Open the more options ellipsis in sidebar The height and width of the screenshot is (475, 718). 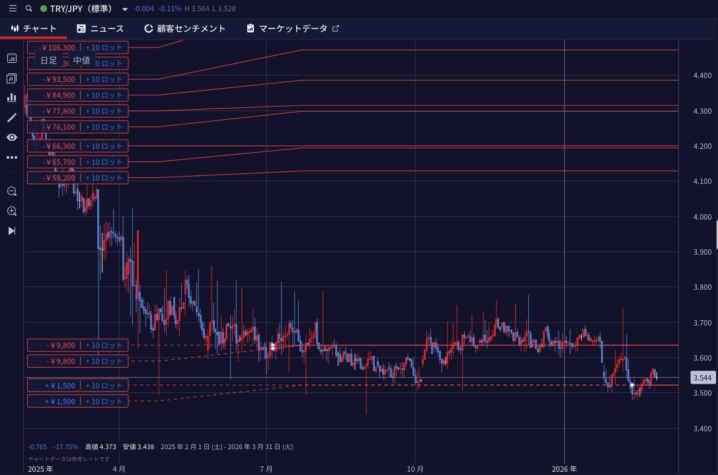click(x=12, y=157)
